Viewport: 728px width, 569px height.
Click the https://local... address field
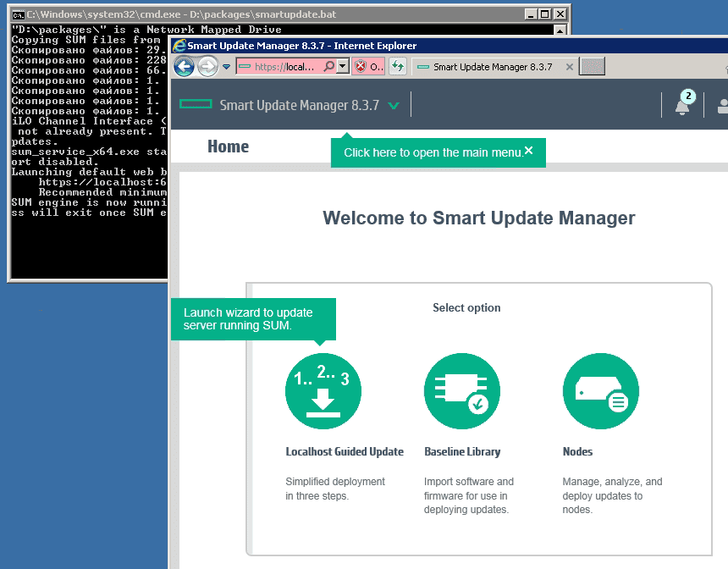pos(284,66)
